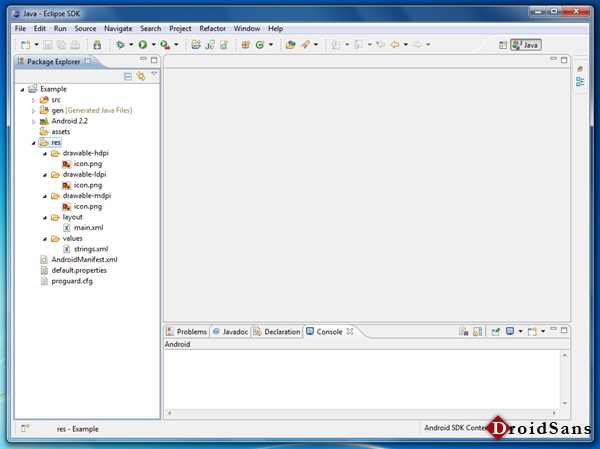Select main.xml in the layout folder
This screenshot has width=600, height=449.
pyautogui.click(x=83, y=228)
